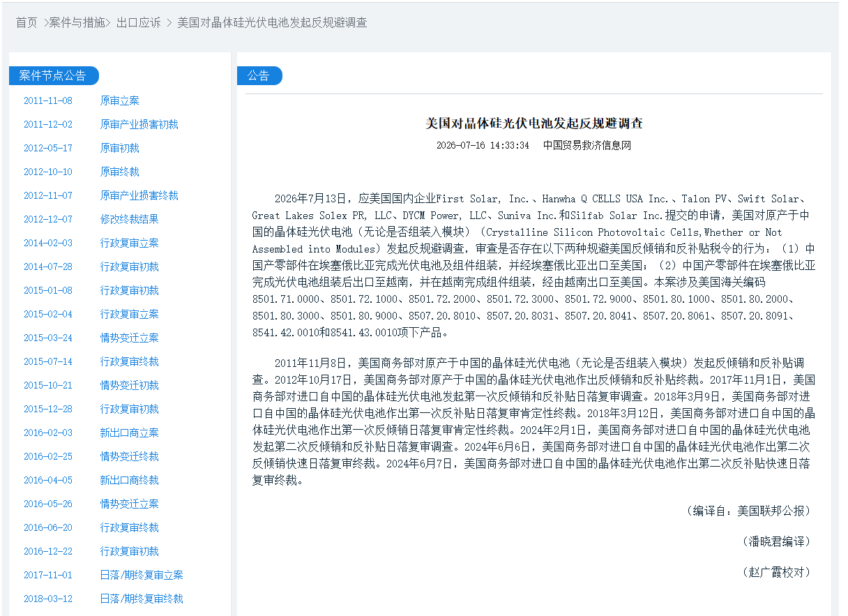Click the date 2011-12-02

tap(48, 124)
